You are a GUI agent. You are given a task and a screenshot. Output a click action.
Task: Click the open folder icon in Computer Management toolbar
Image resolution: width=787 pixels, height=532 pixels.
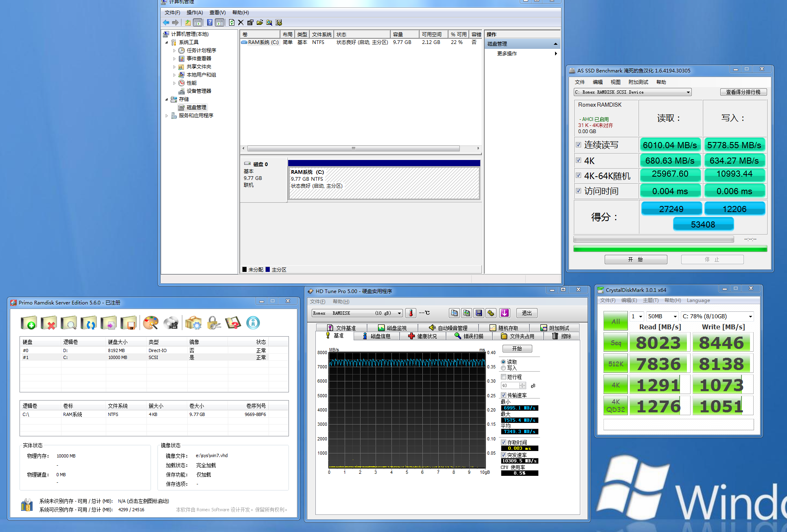(260, 23)
